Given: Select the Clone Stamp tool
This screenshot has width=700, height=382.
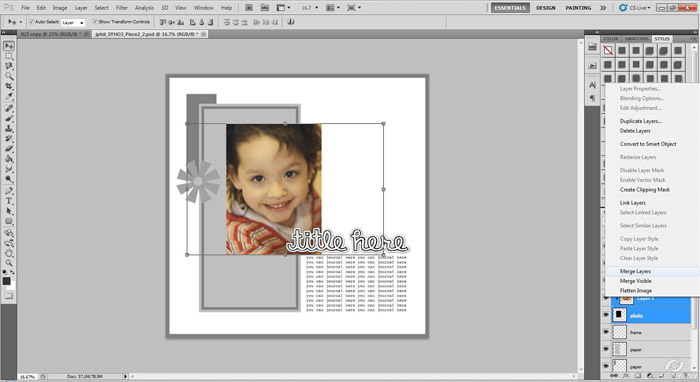Looking at the screenshot, I should (x=8, y=129).
